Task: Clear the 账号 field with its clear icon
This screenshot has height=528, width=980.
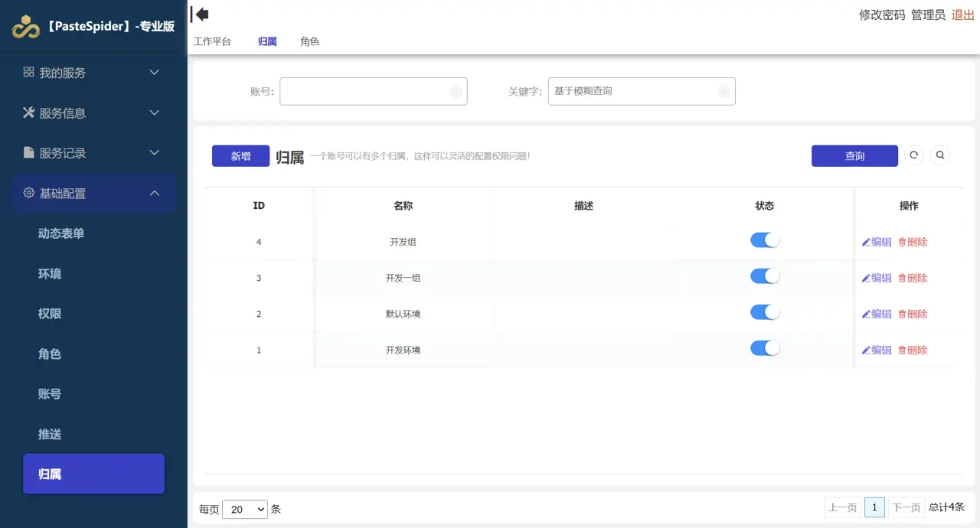Action: [455, 91]
